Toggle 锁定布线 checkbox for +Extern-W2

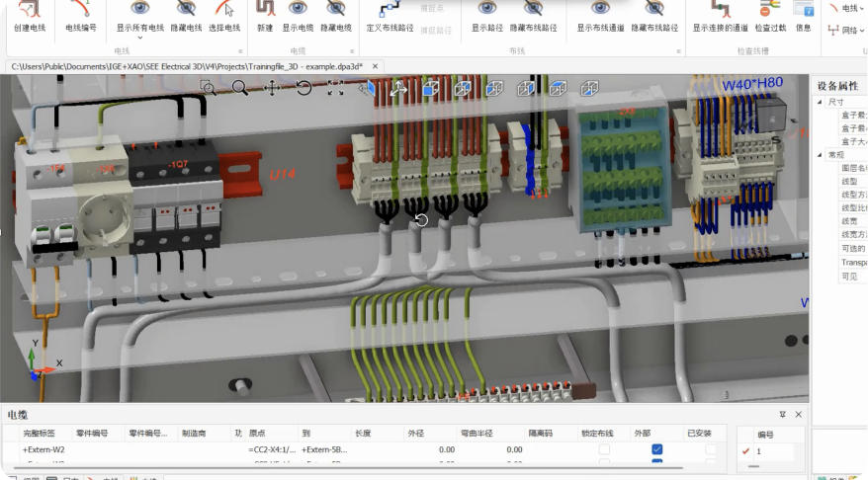point(604,449)
